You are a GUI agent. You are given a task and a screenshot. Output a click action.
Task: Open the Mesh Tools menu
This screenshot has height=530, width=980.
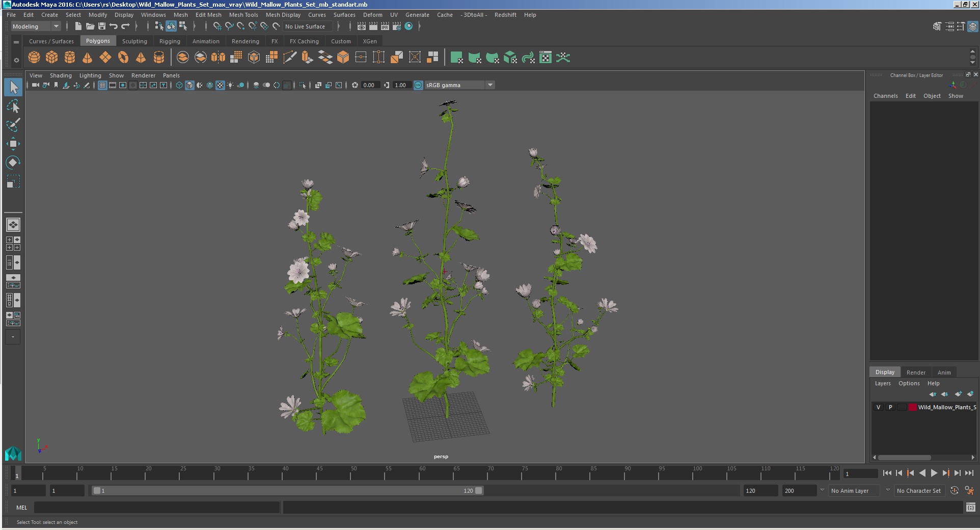point(243,15)
